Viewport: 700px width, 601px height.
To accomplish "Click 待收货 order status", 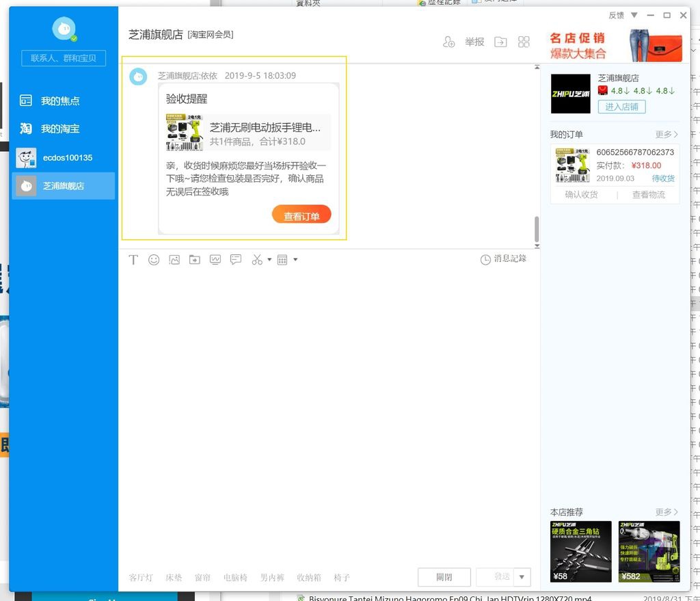I will point(663,178).
